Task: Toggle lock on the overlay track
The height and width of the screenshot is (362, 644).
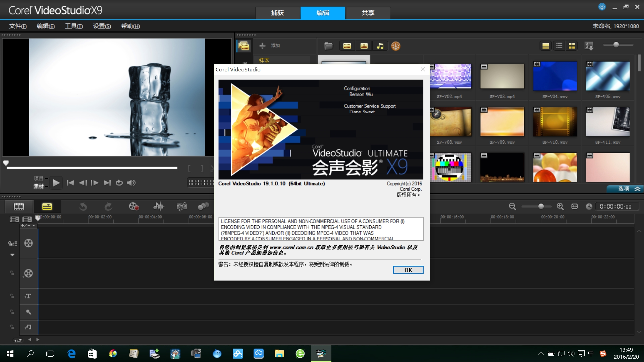Action: pyautogui.click(x=12, y=273)
